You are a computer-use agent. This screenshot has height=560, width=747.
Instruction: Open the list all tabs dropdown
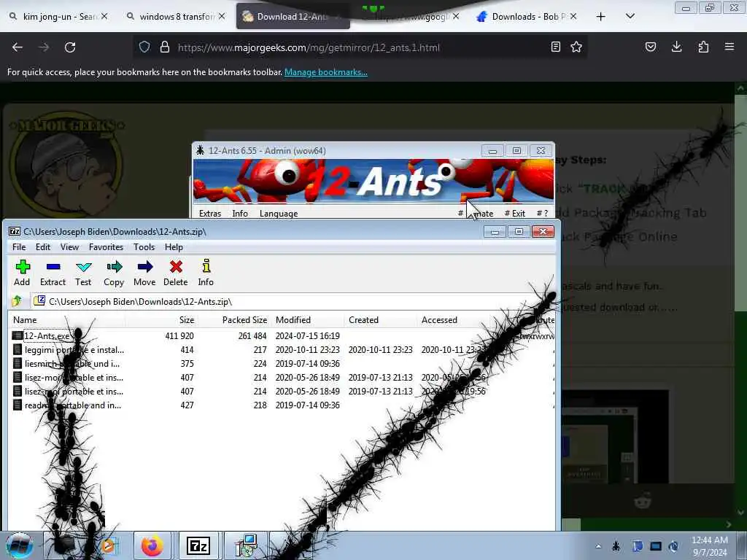pos(630,16)
